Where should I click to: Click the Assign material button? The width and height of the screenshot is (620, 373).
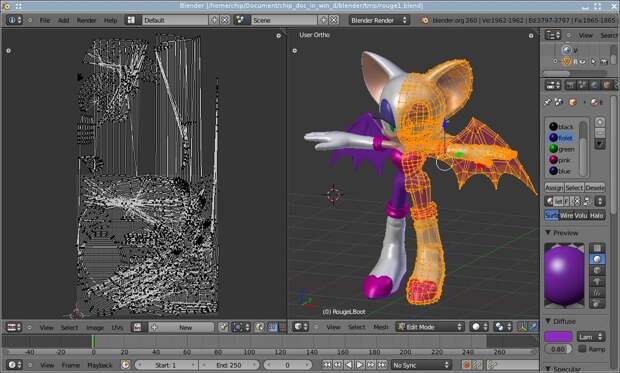[x=554, y=187]
